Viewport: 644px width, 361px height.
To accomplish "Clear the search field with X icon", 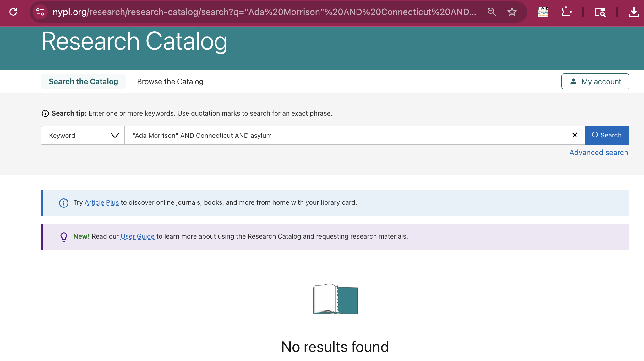I will [x=575, y=135].
